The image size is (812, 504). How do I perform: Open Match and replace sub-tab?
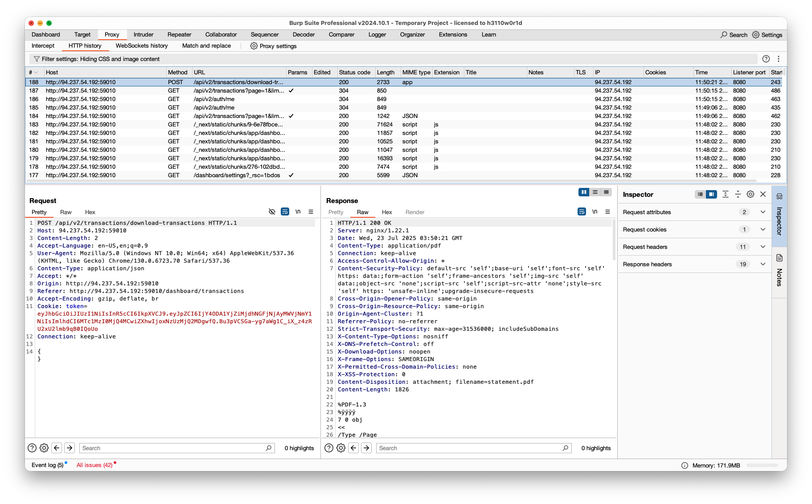pos(206,46)
